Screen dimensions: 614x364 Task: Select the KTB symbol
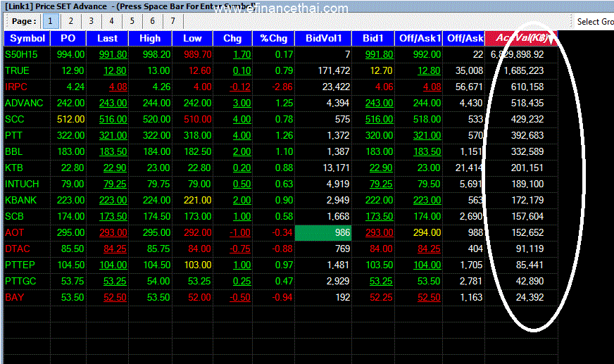tap(14, 168)
